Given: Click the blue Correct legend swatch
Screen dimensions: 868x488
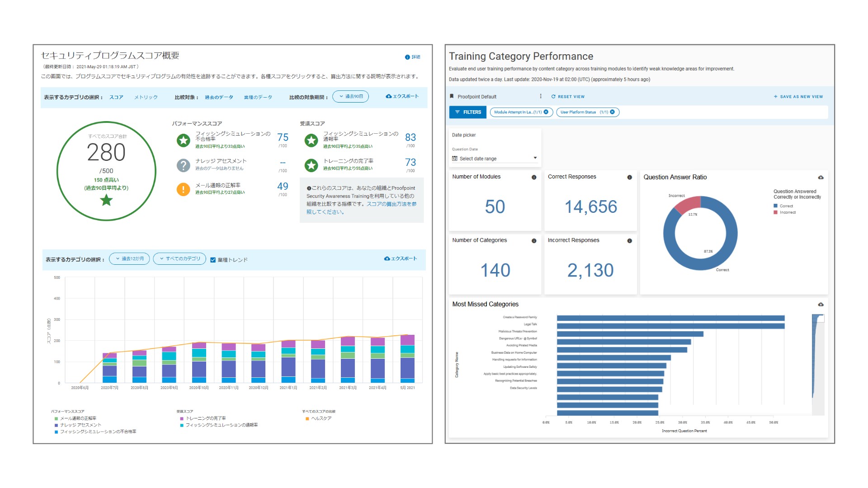Looking at the screenshot, I should tap(776, 206).
